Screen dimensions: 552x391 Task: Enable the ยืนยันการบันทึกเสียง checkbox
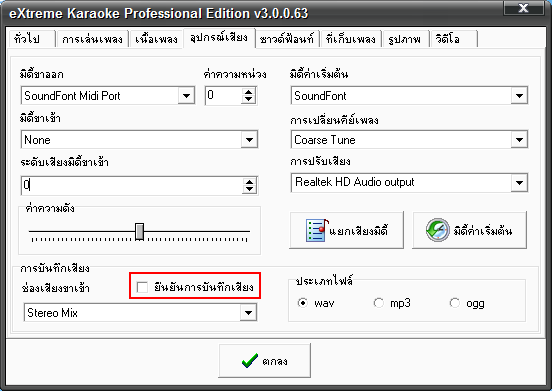[142, 287]
